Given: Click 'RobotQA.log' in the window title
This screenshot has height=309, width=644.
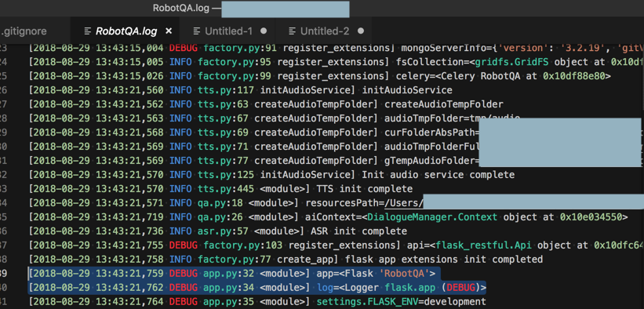Looking at the screenshot, I should (x=180, y=8).
